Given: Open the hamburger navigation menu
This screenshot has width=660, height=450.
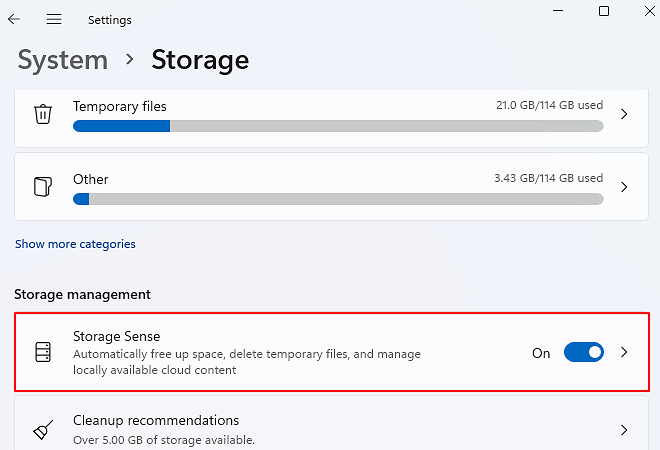Looking at the screenshot, I should [54, 19].
